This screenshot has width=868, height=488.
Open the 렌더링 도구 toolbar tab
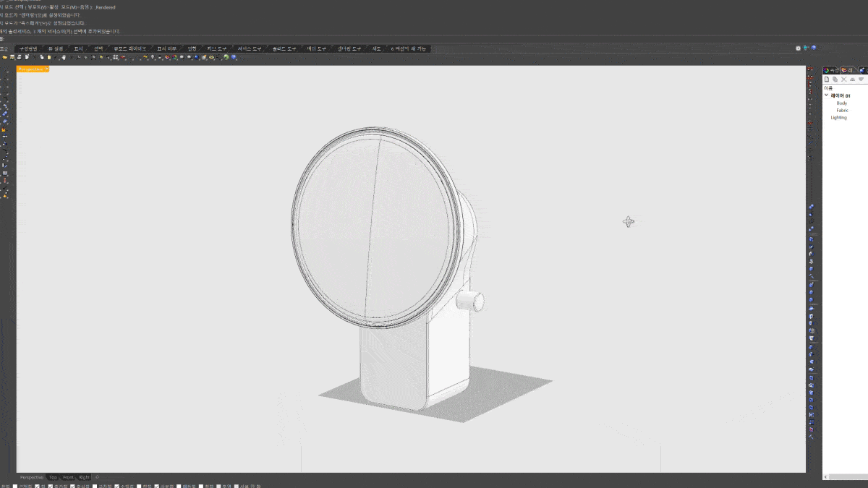pyautogui.click(x=349, y=48)
